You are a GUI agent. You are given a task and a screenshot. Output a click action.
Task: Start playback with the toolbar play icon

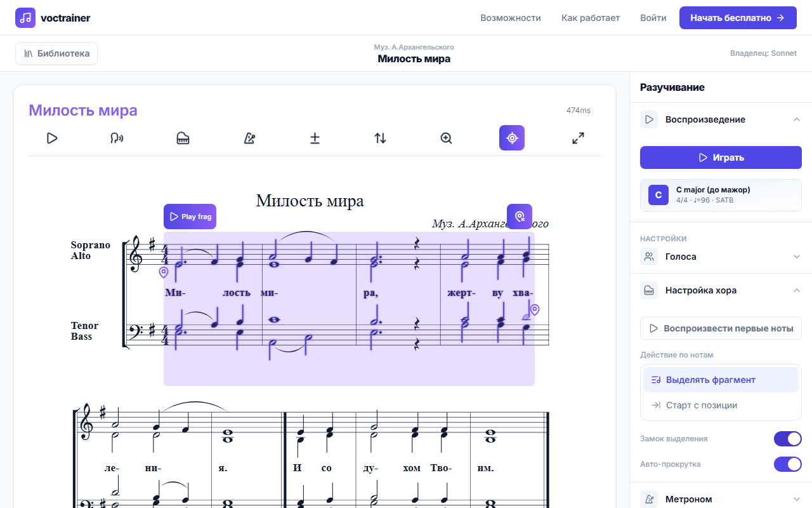click(x=52, y=138)
